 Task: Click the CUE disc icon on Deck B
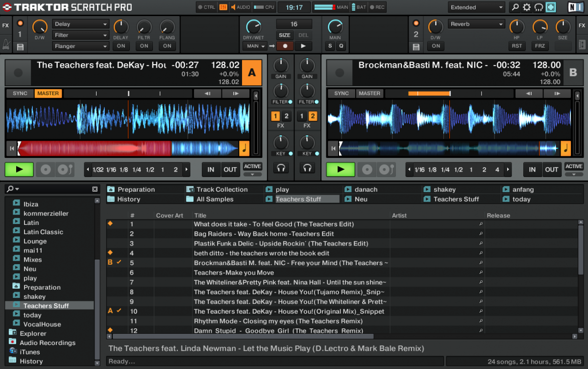click(367, 170)
